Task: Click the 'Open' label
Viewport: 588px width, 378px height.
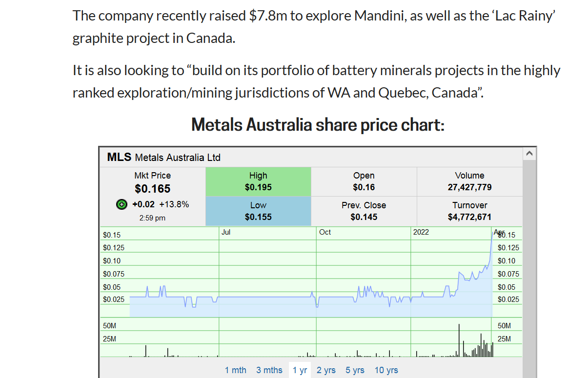Action: [364, 176]
